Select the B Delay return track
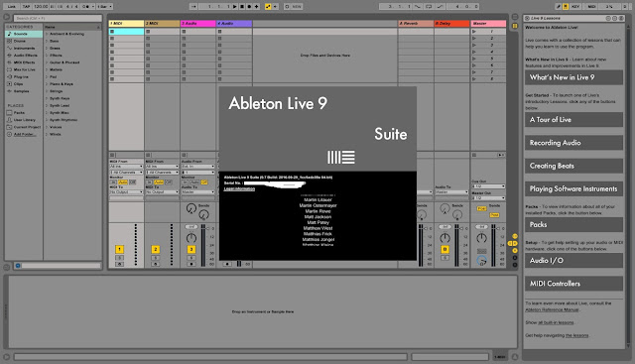This screenshot has width=635, height=364. (x=451, y=24)
